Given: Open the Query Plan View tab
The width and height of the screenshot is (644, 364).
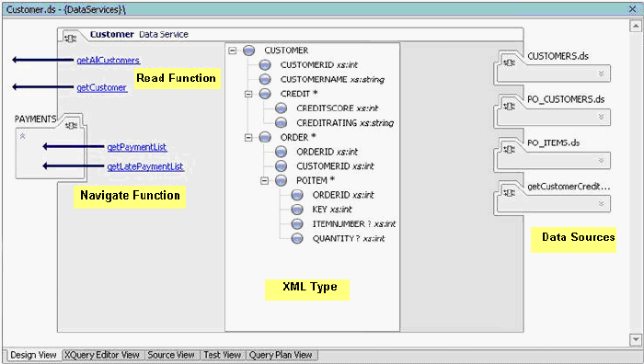Looking at the screenshot, I should pos(281,355).
